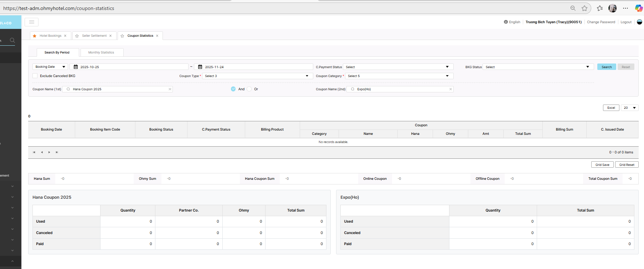Select the Or radio option

[x=249, y=89]
